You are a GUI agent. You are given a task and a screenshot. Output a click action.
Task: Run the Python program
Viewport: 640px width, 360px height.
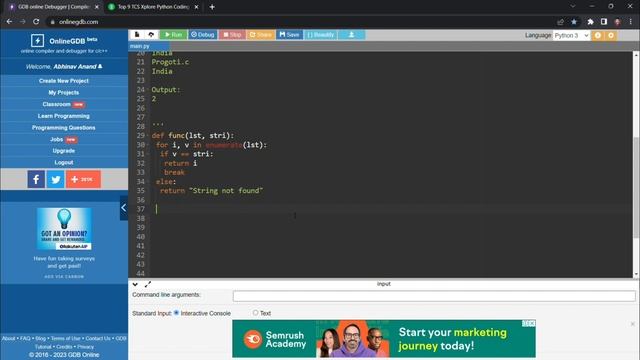pyautogui.click(x=173, y=35)
